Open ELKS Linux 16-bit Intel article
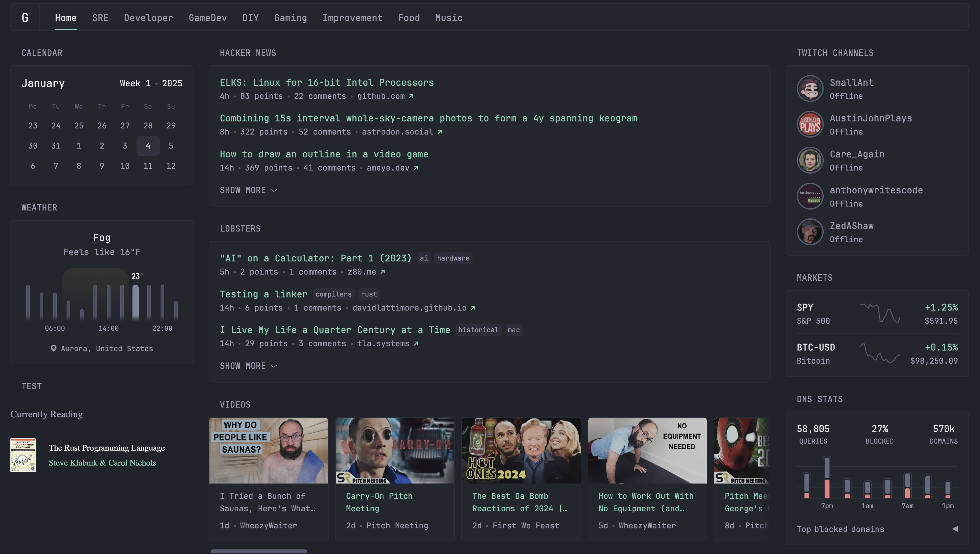This screenshot has width=980, height=554. (327, 83)
